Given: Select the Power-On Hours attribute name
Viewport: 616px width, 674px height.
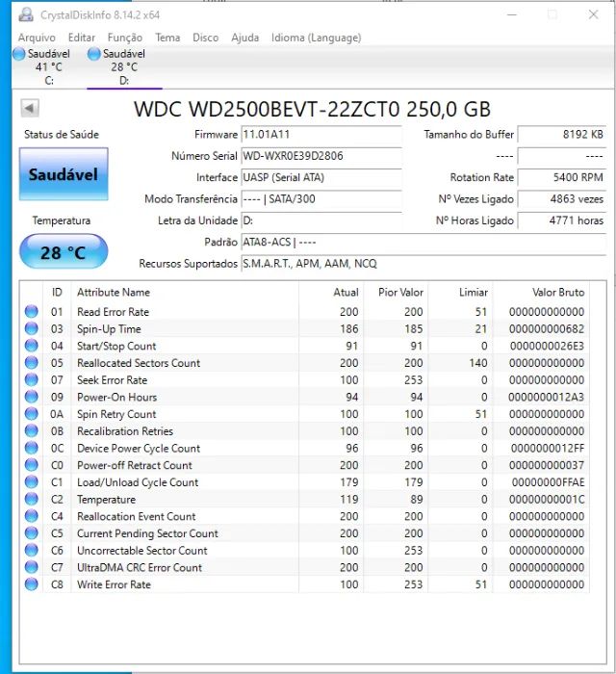Looking at the screenshot, I should [116, 397].
